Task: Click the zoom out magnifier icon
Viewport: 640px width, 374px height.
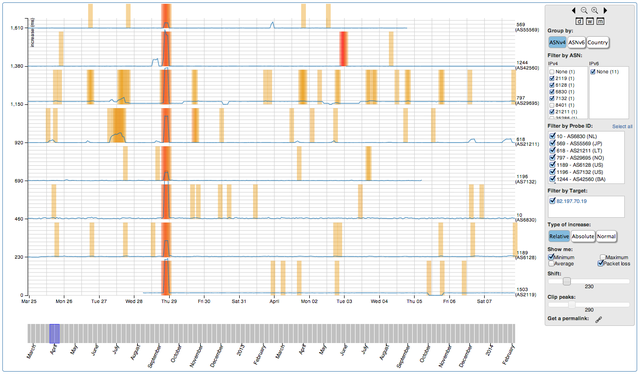Action: 584,10
